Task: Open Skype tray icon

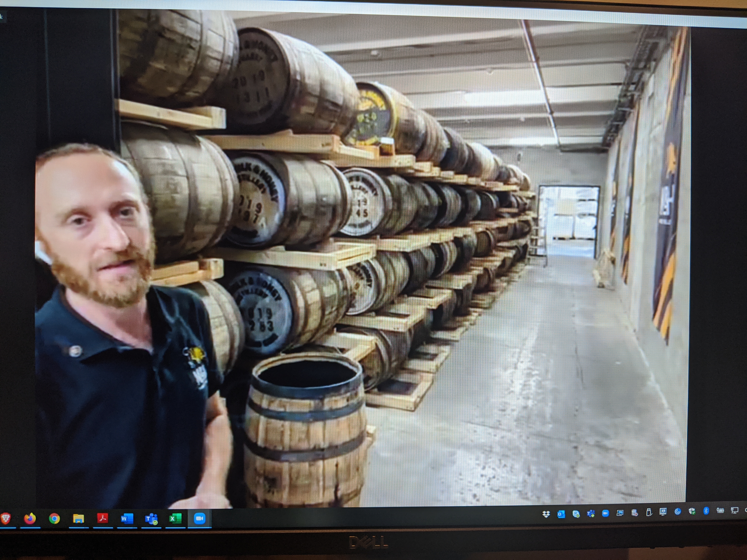Action: (576, 514)
